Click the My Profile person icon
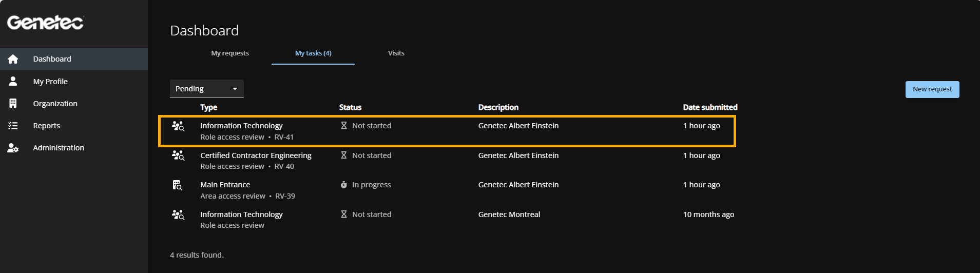 [x=13, y=81]
